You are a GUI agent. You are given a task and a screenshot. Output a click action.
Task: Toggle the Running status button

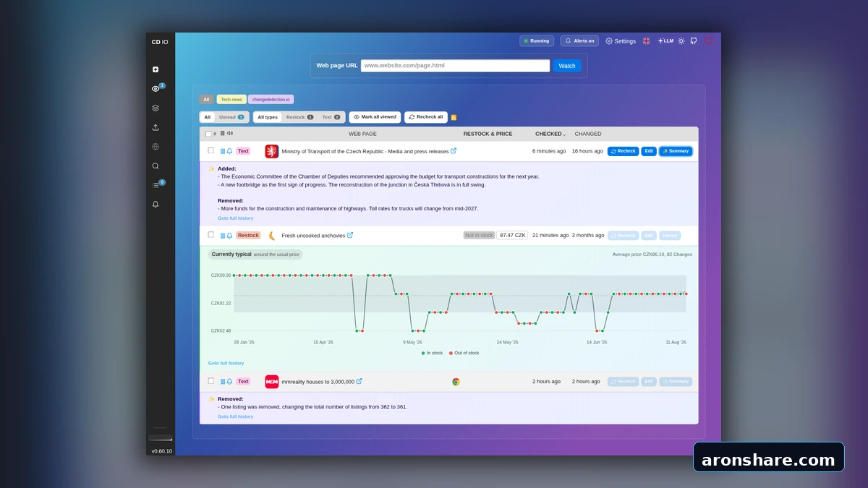(x=537, y=41)
